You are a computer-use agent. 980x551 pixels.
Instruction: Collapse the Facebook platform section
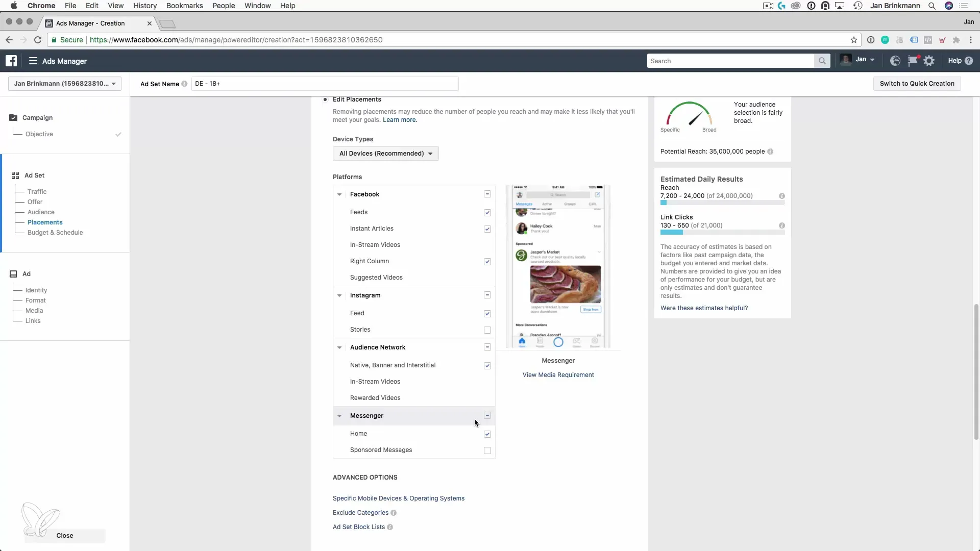tap(339, 194)
